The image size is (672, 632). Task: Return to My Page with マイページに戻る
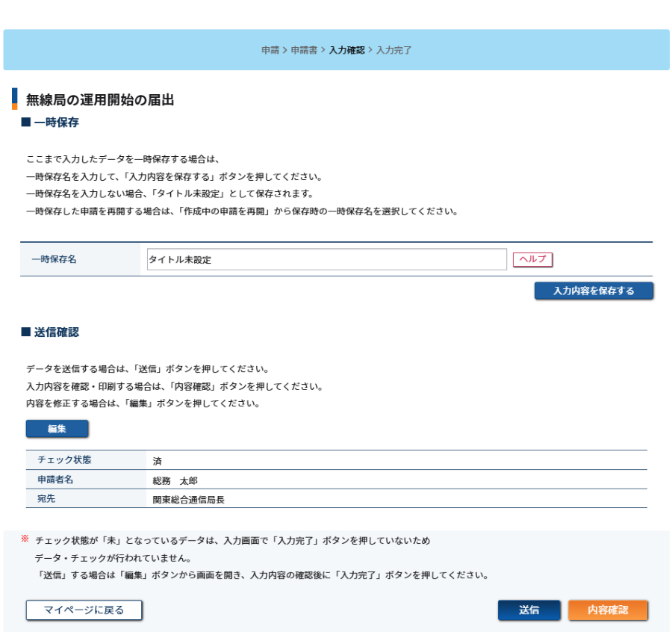[x=83, y=609]
